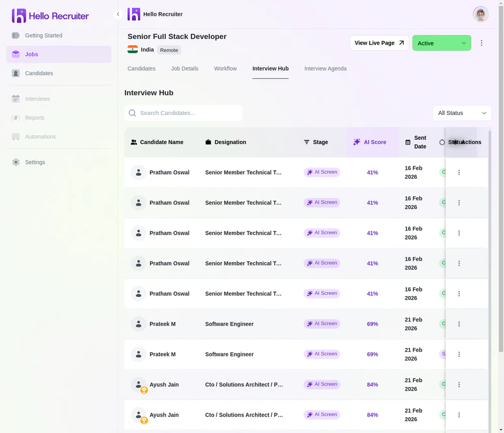Click first Ayush Jain avatar with badge
504x433 pixels.
[x=139, y=385]
